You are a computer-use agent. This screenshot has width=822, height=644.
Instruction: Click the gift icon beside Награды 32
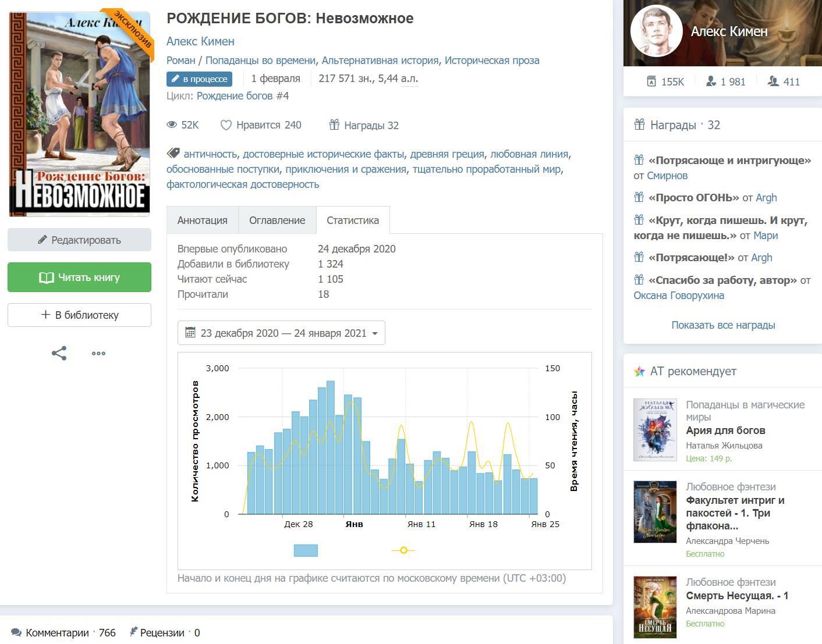pyautogui.click(x=334, y=125)
